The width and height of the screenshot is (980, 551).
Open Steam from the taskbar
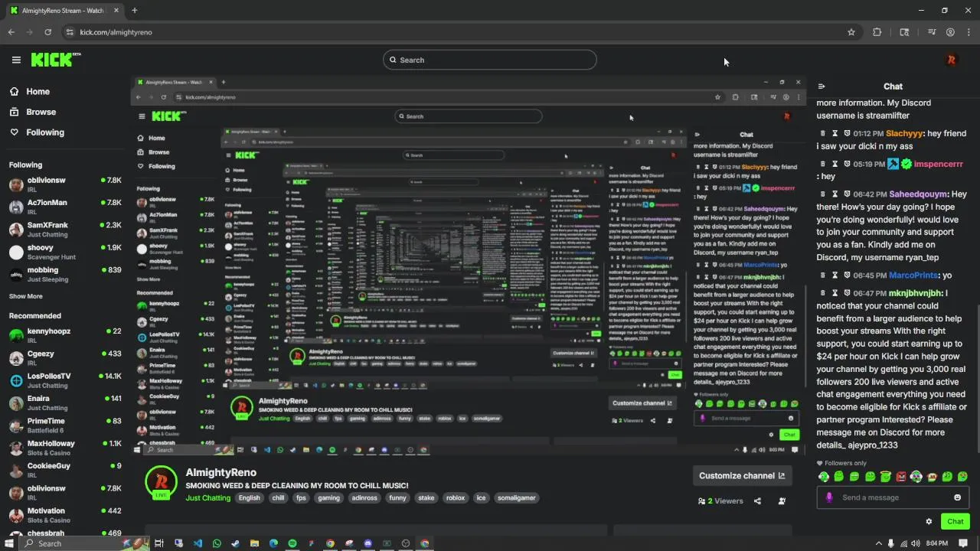pos(236,543)
